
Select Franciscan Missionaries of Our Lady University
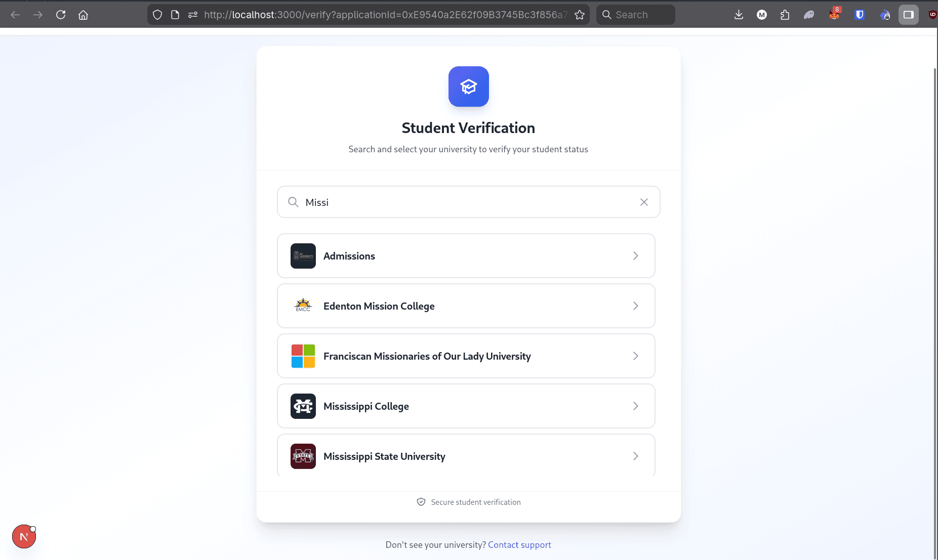(x=427, y=356)
